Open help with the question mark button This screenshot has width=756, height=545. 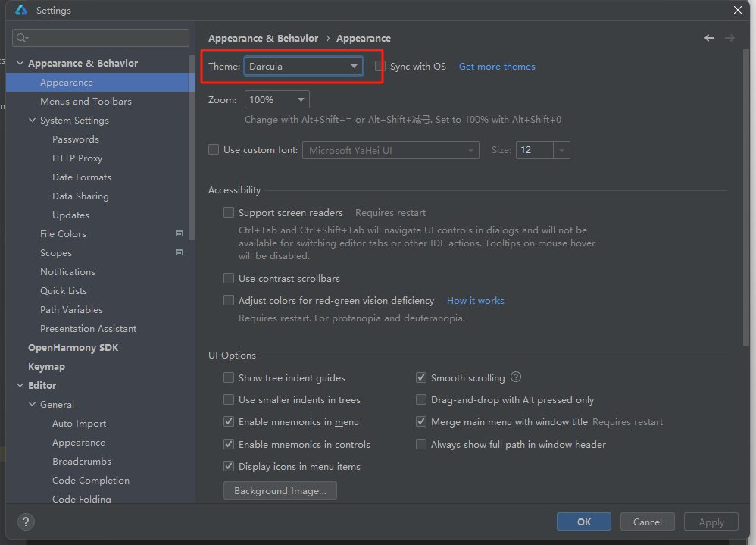(x=26, y=522)
